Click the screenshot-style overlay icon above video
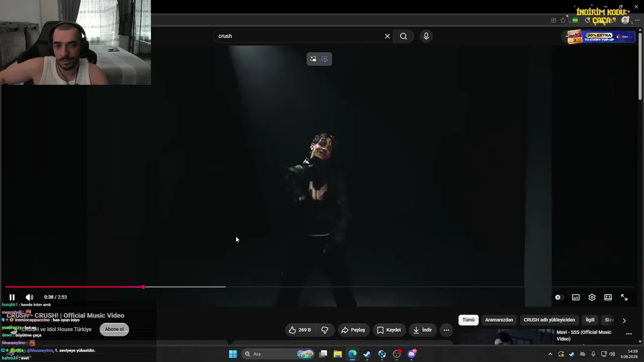The image size is (644, 362). click(x=313, y=59)
